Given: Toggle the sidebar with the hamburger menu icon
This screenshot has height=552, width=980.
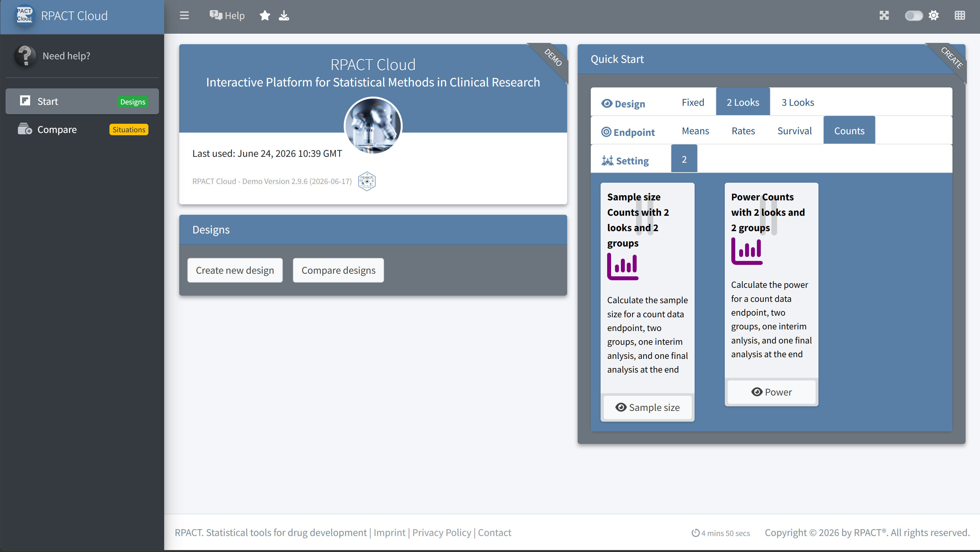Looking at the screenshot, I should (184, 16).
